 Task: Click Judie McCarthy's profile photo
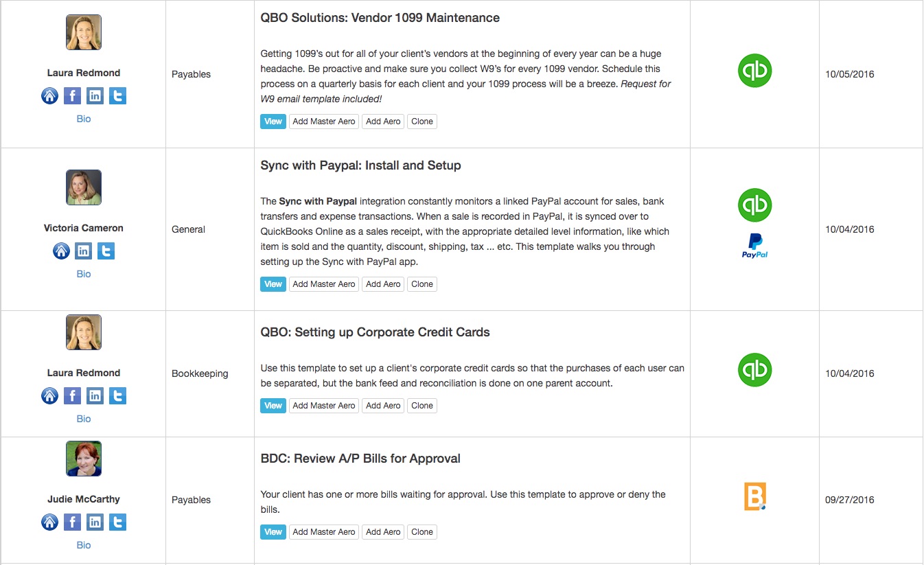84,459
